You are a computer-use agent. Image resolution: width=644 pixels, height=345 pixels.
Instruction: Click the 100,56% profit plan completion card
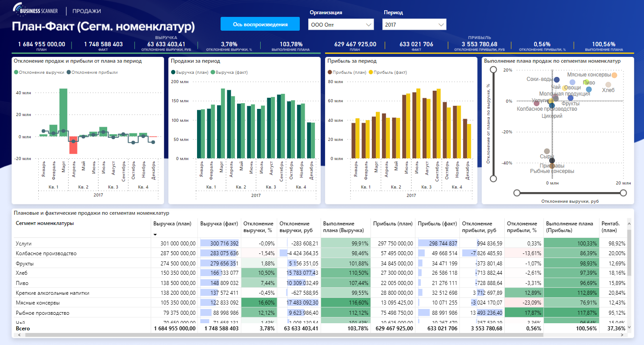[604, 46]
